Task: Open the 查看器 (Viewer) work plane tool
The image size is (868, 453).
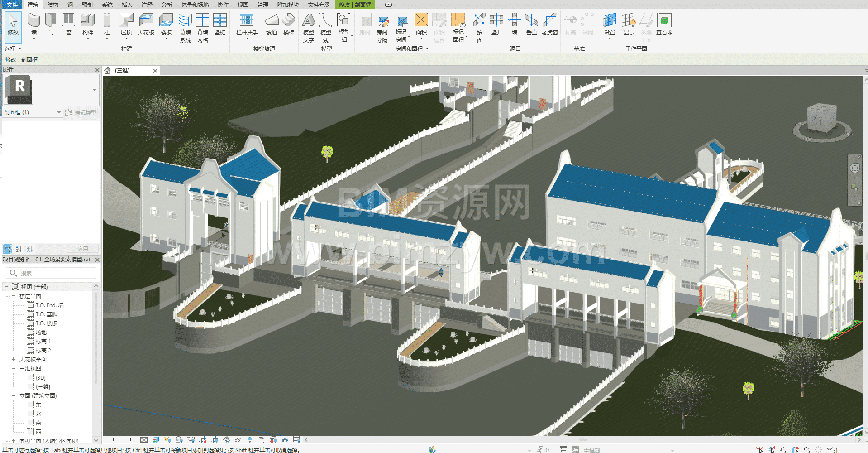Action: 664,24
